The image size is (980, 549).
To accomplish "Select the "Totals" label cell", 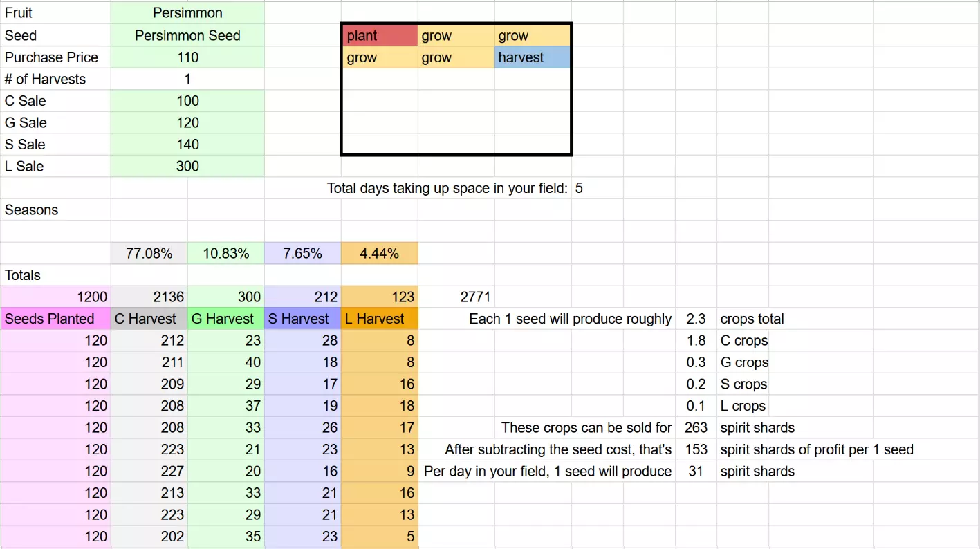I will click(x=55, y=275).
